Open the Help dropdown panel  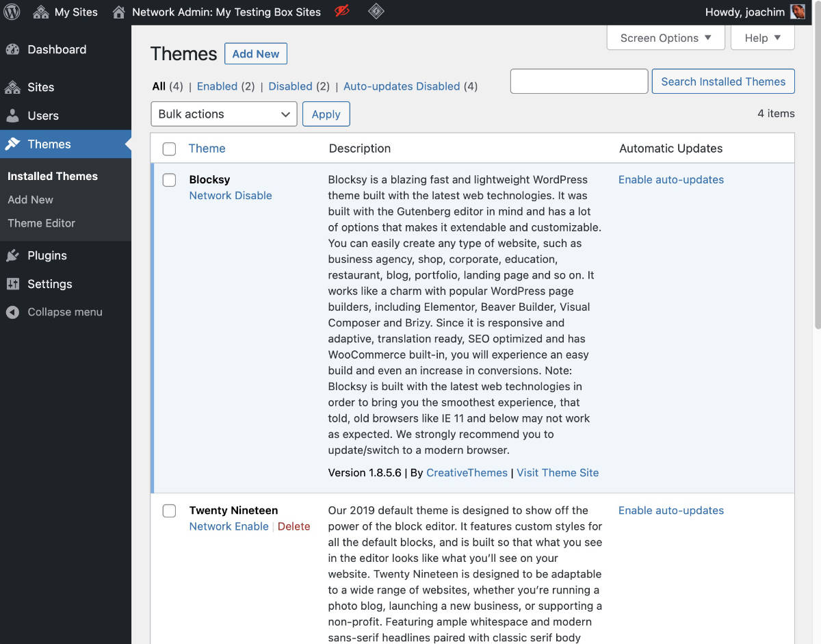(x=761, y=38)
